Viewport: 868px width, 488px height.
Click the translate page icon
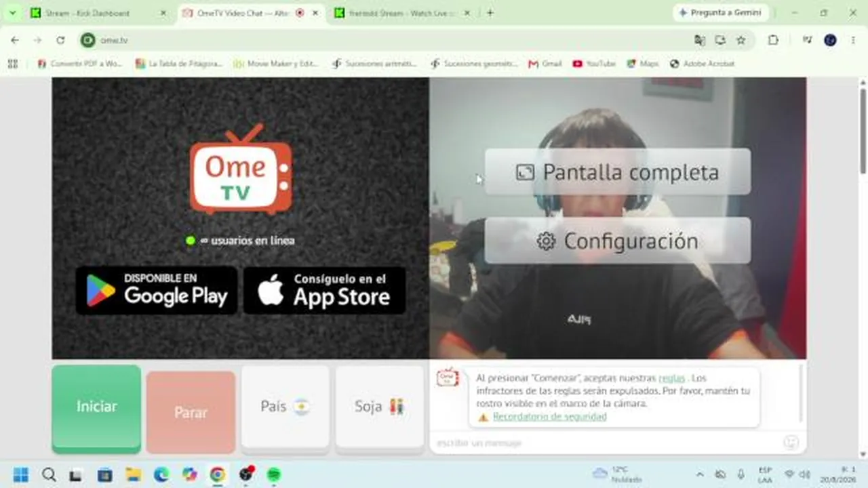(x=700, y=40)
